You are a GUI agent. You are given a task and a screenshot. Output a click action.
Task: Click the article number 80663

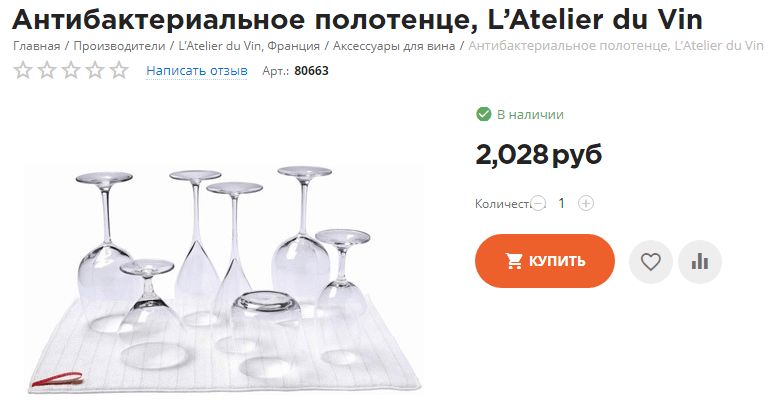311,71
